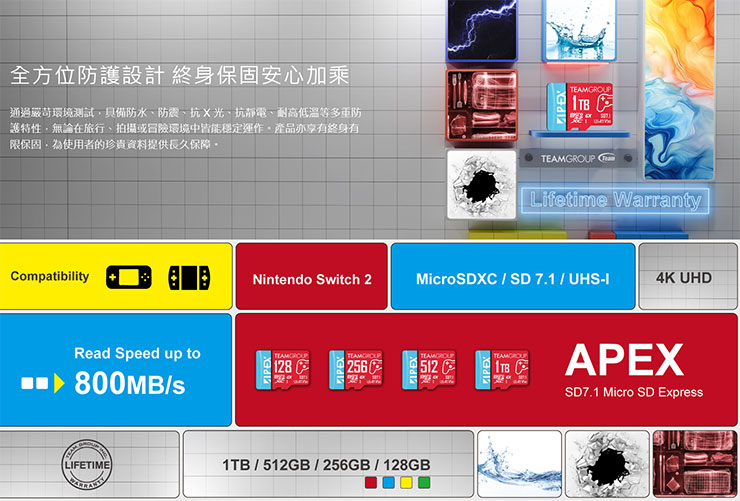Click the yellow arrow before 800MB/s
The width and height of the screenshot is (740, 501).
click(59, 383)
